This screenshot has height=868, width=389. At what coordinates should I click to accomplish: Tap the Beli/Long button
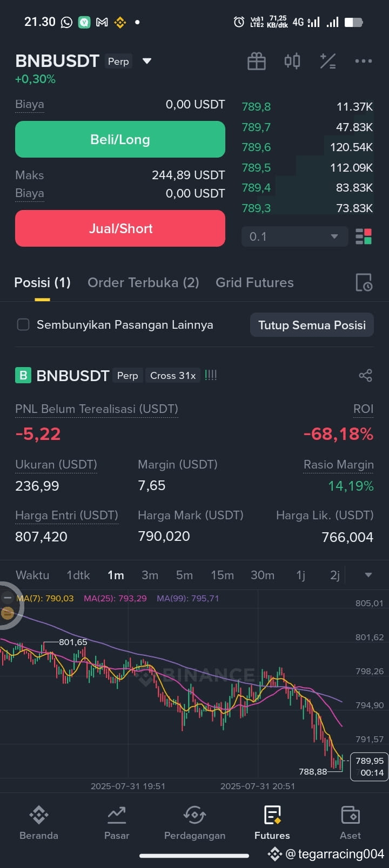[120, 139]
